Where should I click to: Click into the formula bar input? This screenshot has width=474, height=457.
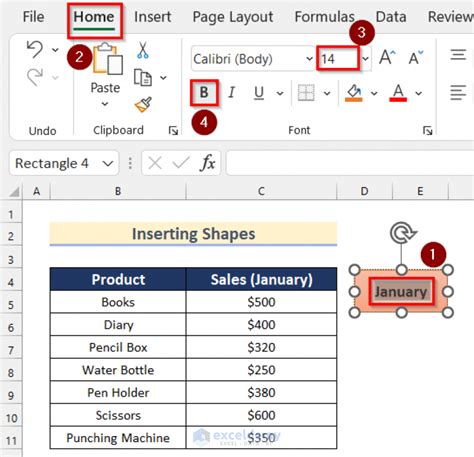coord(350,163)
